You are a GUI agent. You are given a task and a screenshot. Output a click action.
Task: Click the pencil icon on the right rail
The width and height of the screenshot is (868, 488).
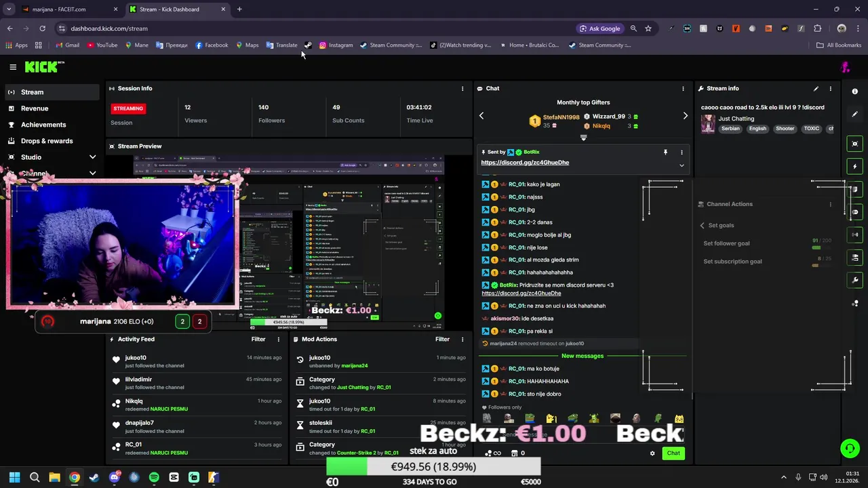point(855,114)
